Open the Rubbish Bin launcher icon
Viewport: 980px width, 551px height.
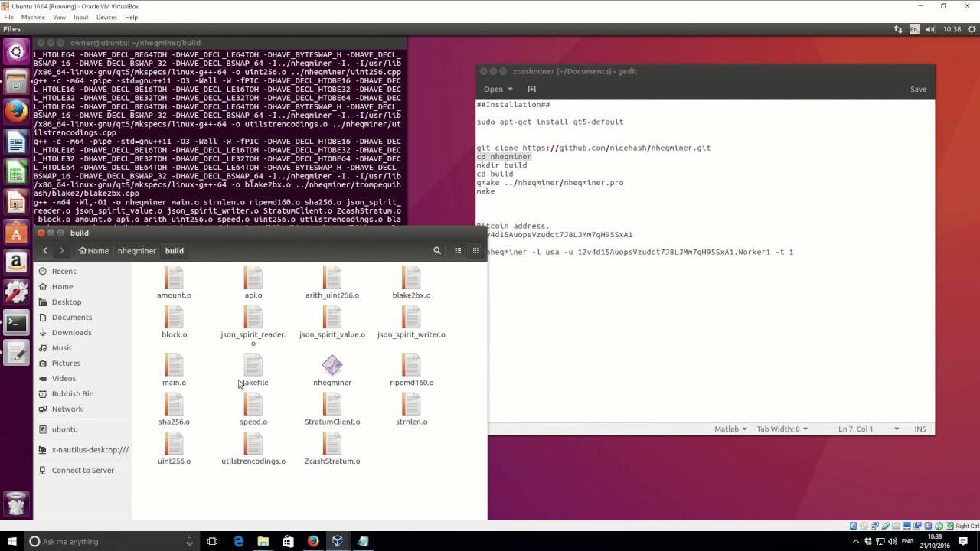16,503
